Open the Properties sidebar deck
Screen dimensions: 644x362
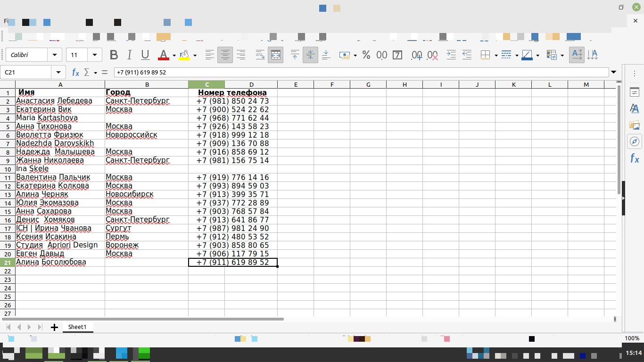(x=635, y=92)
